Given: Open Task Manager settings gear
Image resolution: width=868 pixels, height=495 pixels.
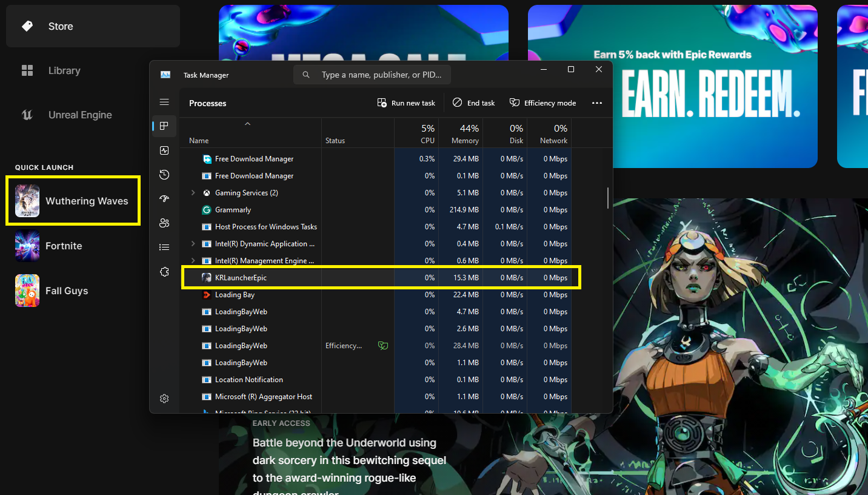Looking at the screenshot, I should 164,399.
